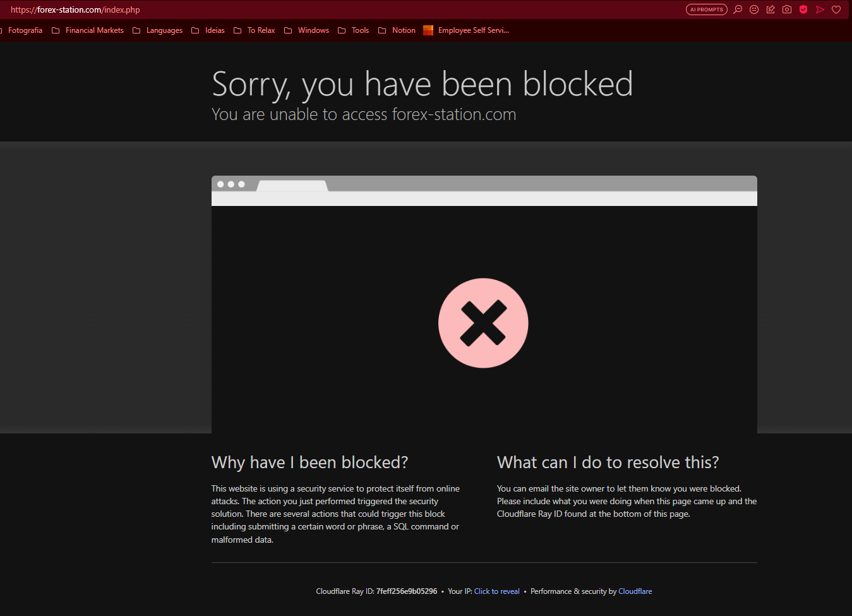Open the Financial Markets bookmarks folder
852x616 pixels.
[88, 30]
